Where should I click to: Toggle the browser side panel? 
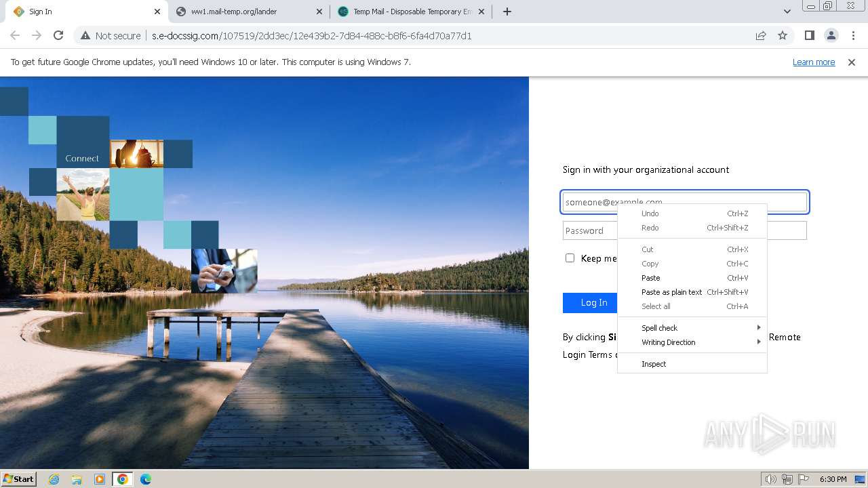[809, 35]
